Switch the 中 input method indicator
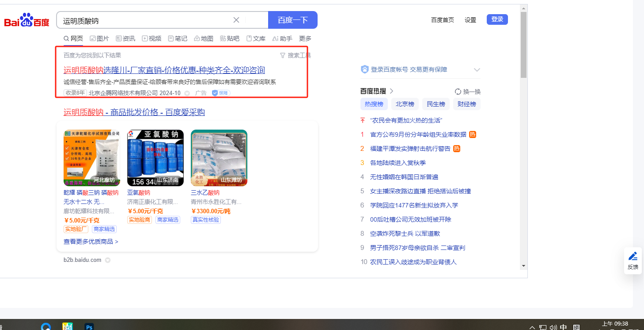644x330 pixels. point(564,328)
